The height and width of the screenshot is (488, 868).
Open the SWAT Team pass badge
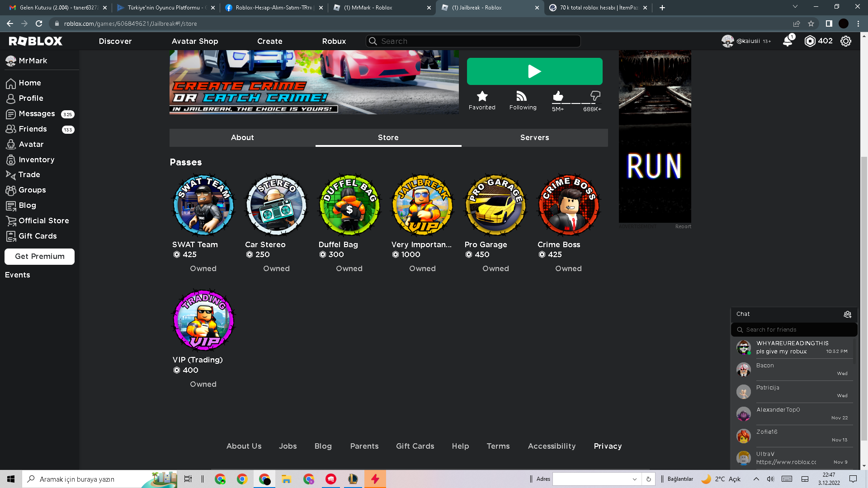coord(203,205)
